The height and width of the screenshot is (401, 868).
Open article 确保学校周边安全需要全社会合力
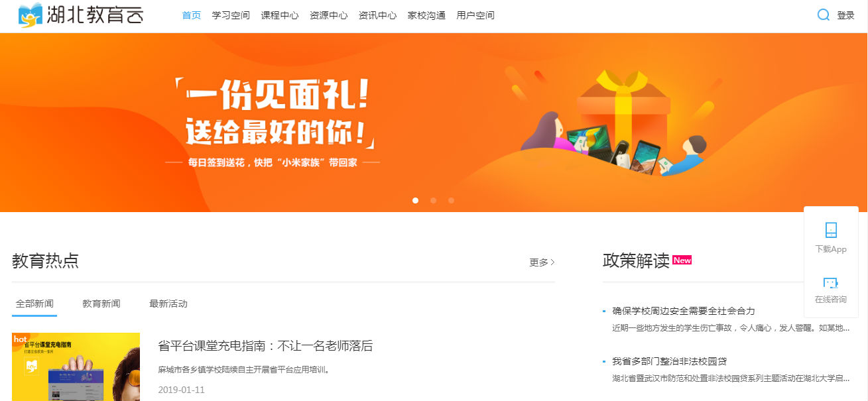pyautogui.click(x=684, y=311)
